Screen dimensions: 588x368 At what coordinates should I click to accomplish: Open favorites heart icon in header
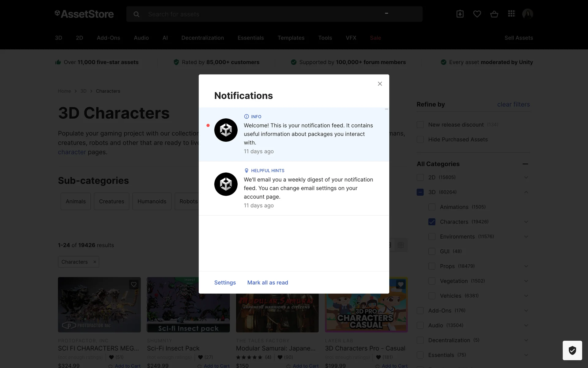click(477, 14)
